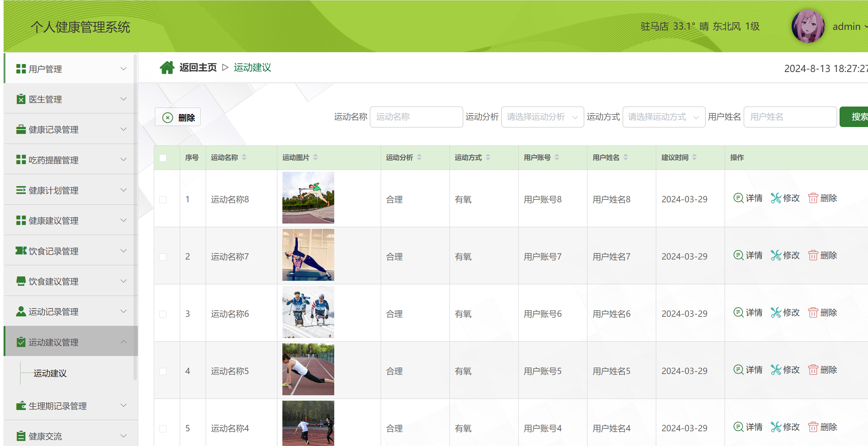Click the 健康记录管理 briefcase icon

(x=21, y=129)
